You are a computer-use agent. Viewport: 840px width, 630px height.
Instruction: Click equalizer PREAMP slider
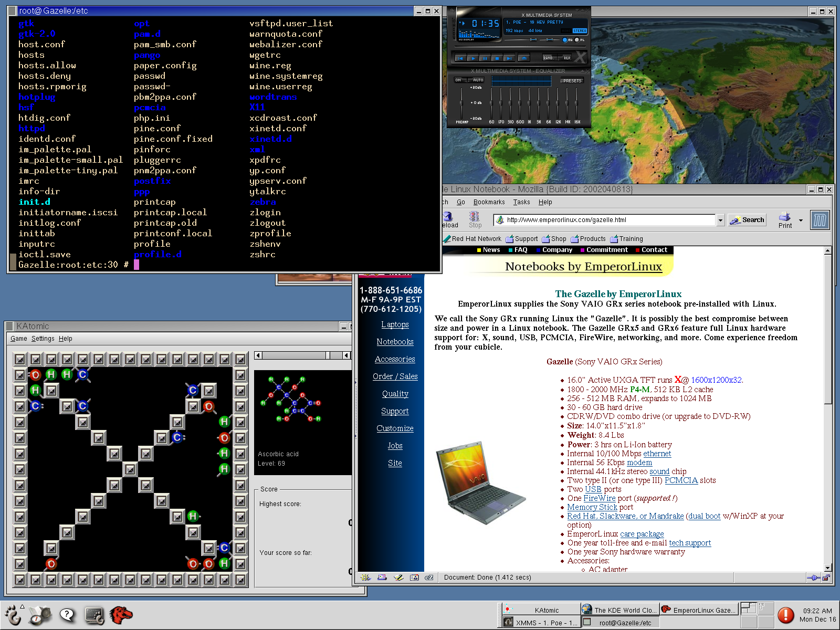coord(461,103)
